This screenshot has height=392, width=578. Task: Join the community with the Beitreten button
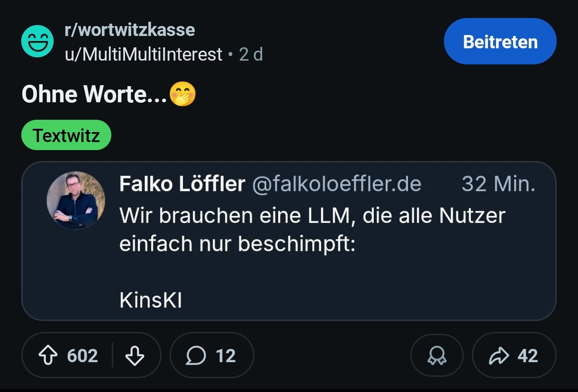tap(500, 42)
